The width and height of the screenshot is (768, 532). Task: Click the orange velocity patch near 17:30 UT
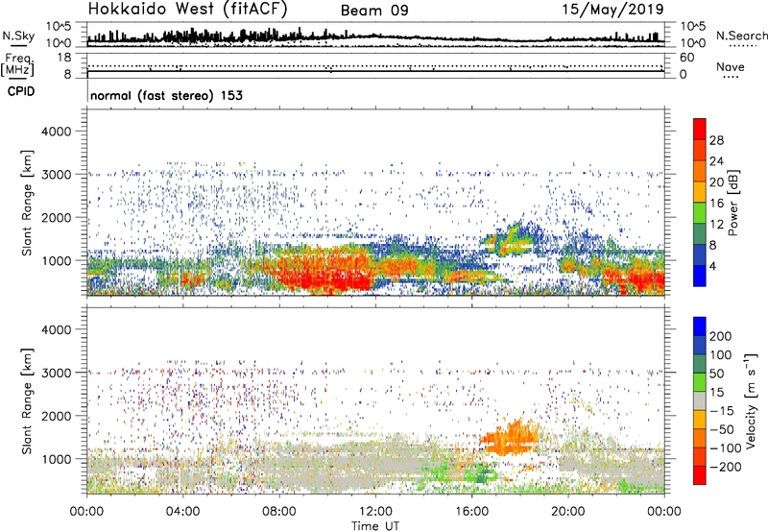(x=511, y=437)
